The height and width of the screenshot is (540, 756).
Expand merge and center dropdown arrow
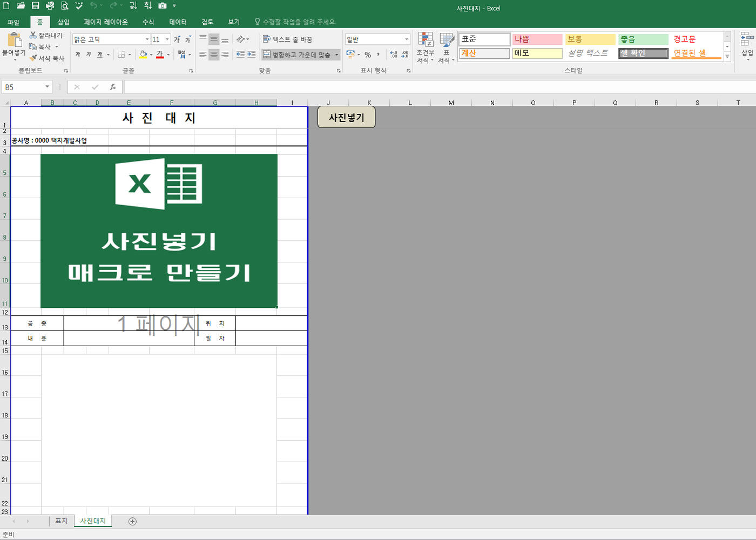click(x=337, y=55)
